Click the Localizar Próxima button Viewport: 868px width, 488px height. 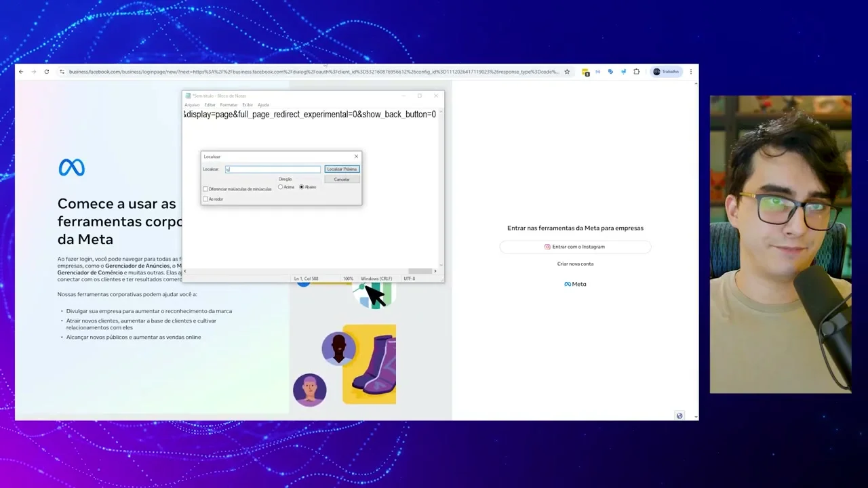[x=342, y=169]
